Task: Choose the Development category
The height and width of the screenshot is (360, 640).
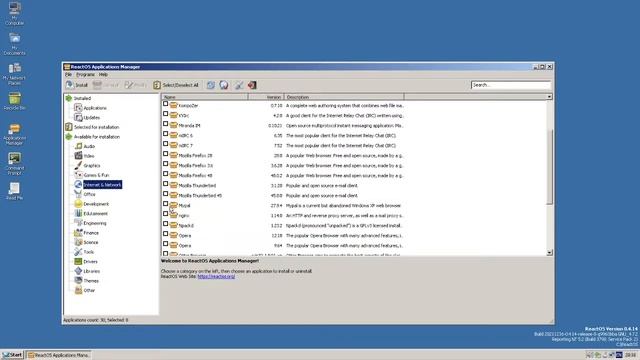Action: [x=96, y=204]
